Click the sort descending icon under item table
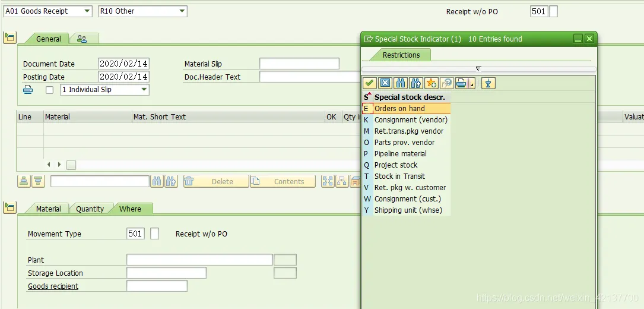 38,181
